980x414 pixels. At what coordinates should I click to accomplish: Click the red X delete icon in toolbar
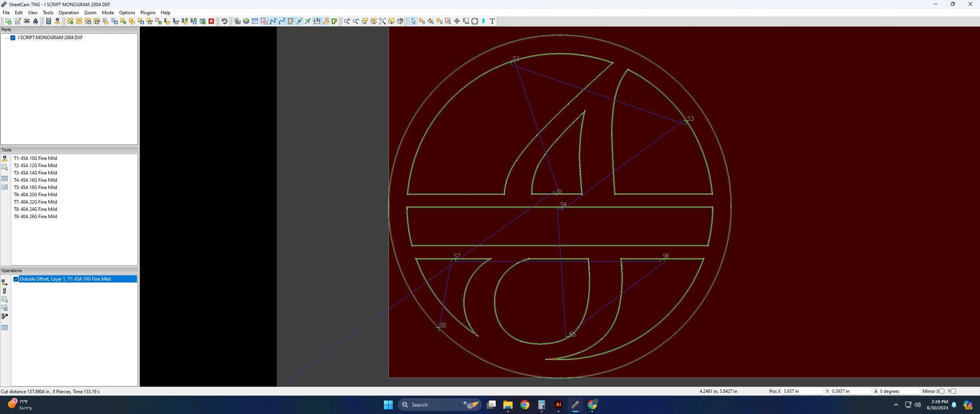(x=211, y=21)
